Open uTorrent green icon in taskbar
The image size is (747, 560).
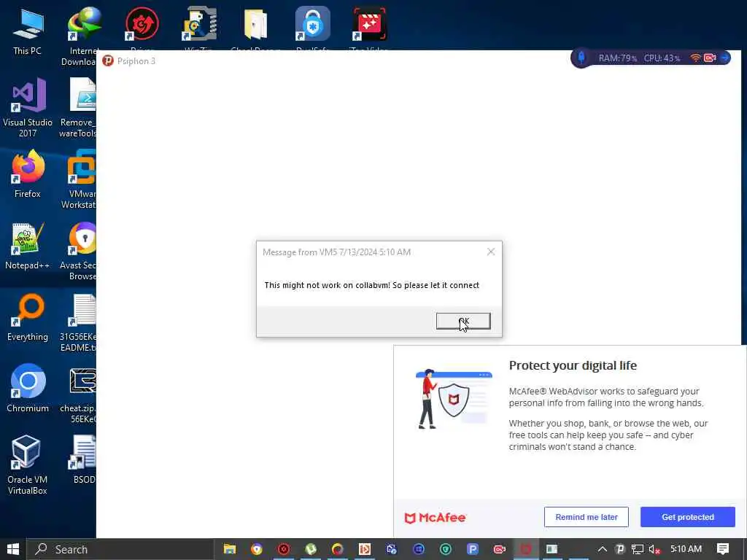(311, 549)
